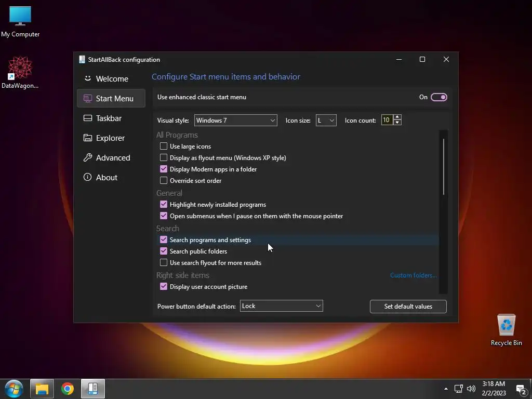Select the Start Menu section
The height and width of the screenshot is (399, 532).
coord(111,98)
